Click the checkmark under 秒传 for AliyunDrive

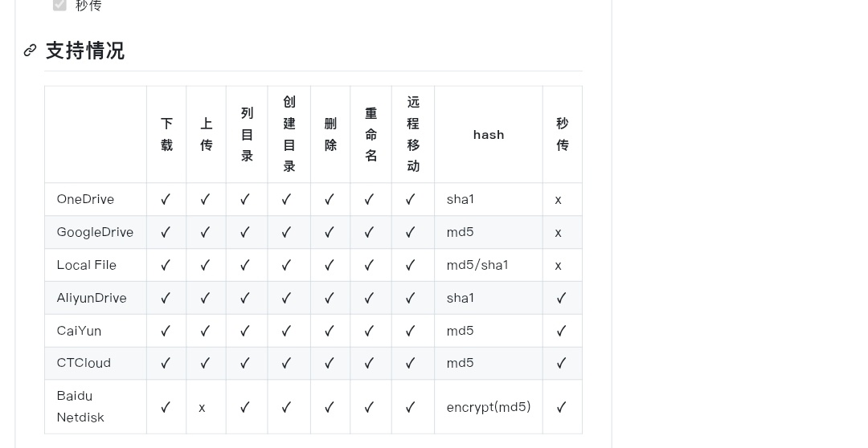(561, 298)
